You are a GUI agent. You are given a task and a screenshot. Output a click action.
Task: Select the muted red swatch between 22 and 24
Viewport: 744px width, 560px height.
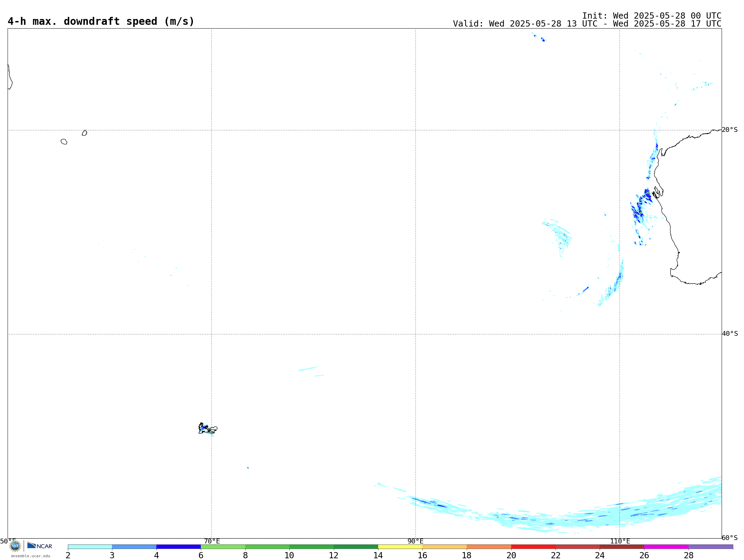[x=578, y=547]
